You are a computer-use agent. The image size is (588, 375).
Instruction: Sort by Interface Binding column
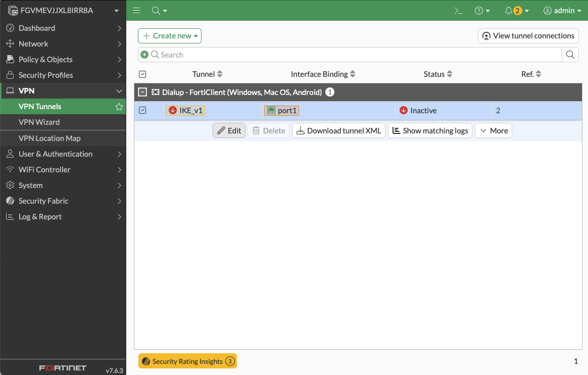[x=353, y=74]
